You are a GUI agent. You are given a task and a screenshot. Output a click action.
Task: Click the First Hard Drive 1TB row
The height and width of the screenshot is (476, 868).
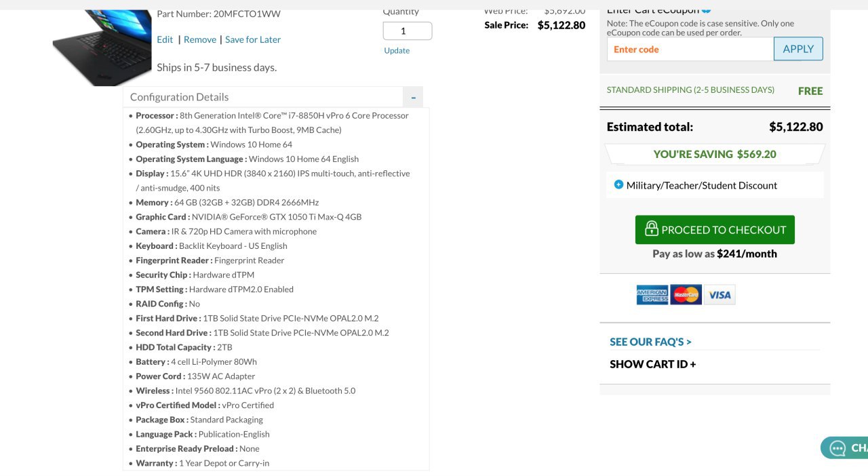257,318
